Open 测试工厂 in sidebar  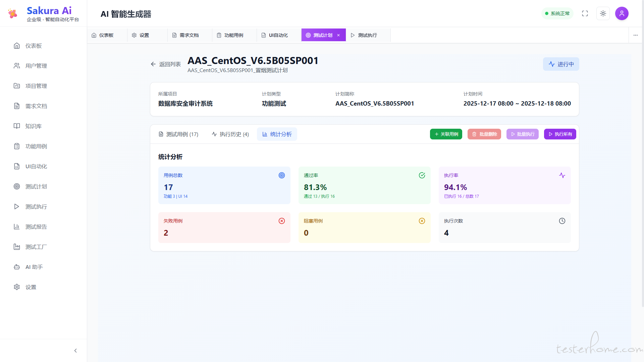point(36,247)
